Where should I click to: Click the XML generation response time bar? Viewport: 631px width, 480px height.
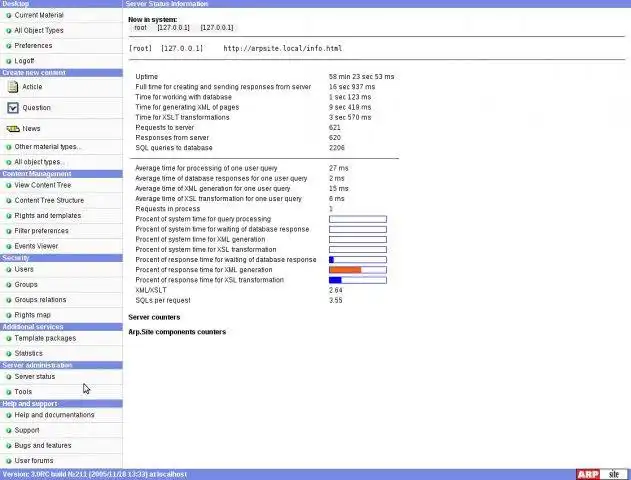pos(358,270)
